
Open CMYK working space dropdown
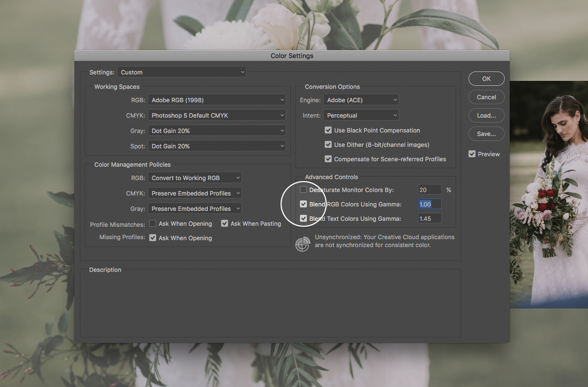point(217,115)
